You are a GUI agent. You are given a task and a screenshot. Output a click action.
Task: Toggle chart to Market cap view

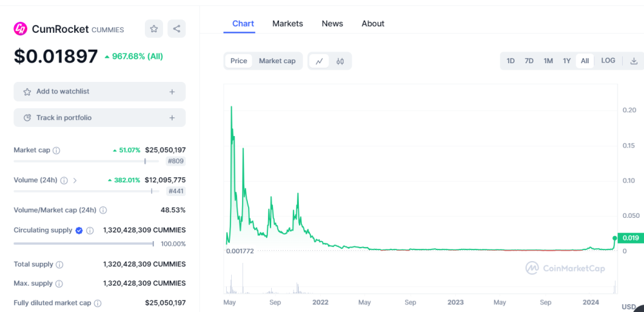click(x=277, y=61)
